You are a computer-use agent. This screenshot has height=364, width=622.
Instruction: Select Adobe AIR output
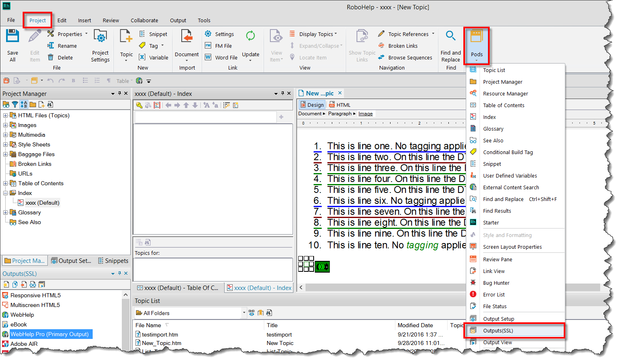click(24, 344)
